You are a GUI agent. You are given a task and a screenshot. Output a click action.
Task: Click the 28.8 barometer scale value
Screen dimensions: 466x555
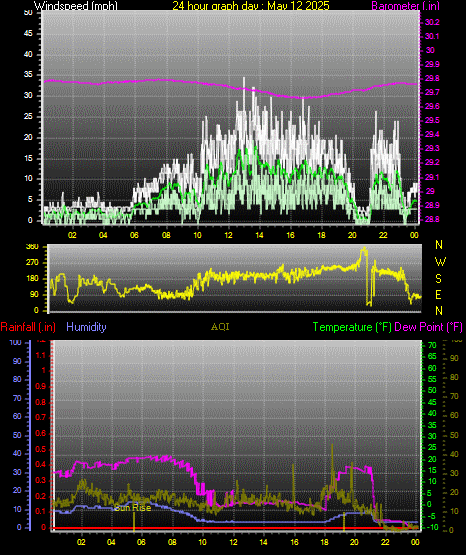pos(432,219)
